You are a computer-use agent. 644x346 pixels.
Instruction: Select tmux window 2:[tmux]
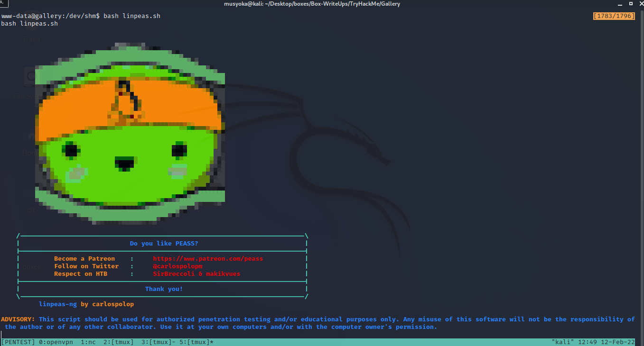(x=119, y=342)
